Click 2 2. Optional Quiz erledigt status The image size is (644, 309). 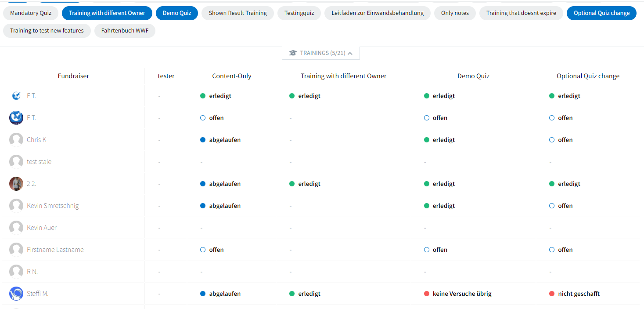(565, 184)
